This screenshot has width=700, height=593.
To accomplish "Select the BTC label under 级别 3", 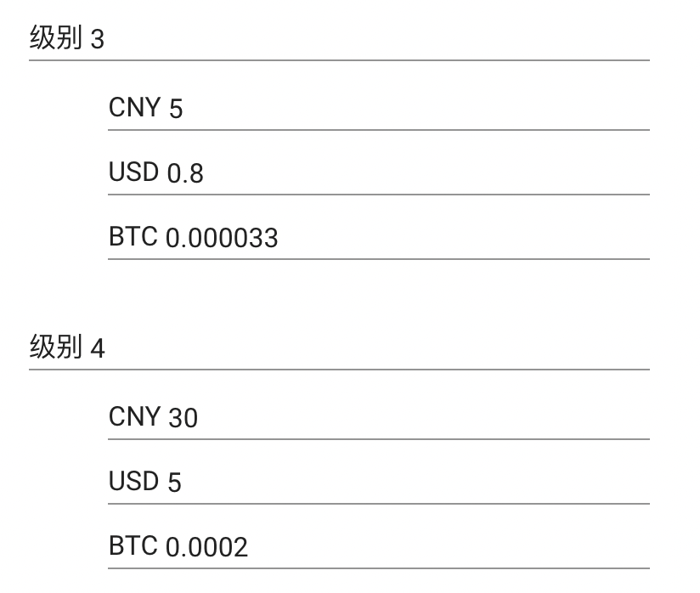I will click(133, 237).
